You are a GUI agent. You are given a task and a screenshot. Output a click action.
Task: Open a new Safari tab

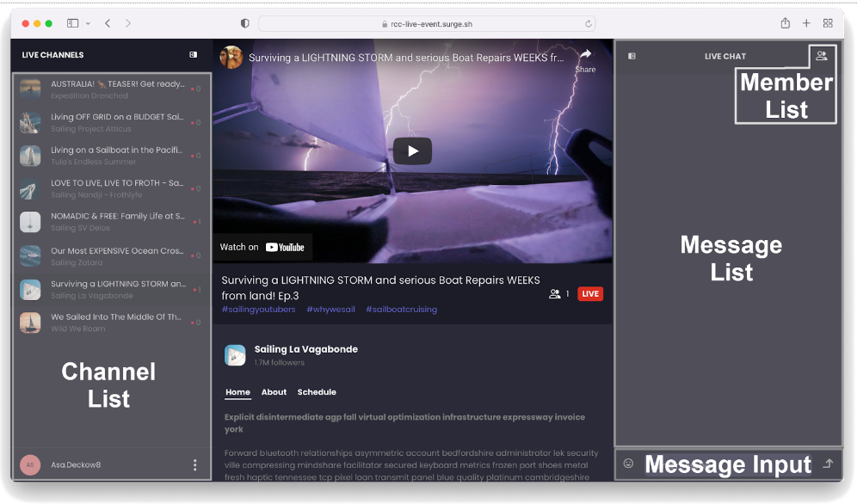click(x=806, y=23)
